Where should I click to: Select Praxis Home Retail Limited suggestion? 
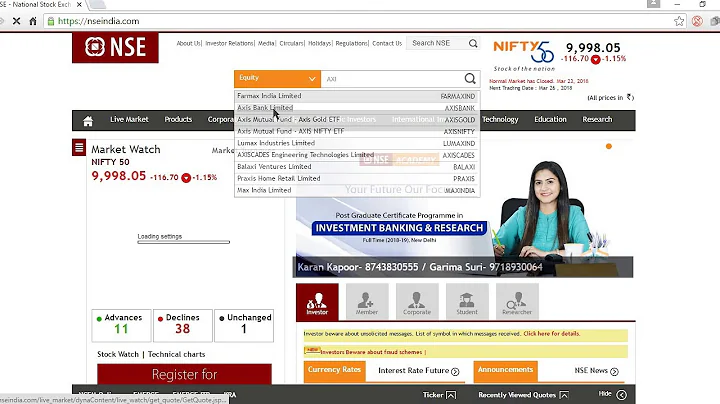pos(356,179)
